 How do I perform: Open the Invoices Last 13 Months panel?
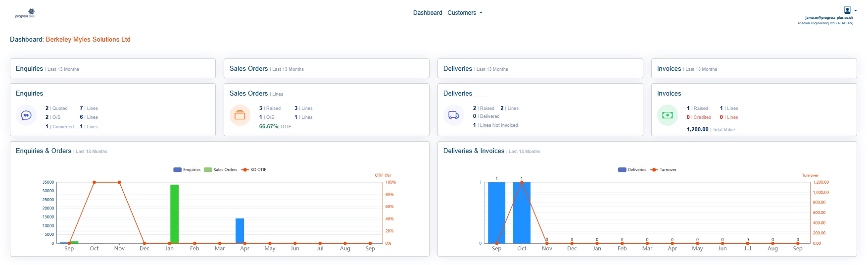754,69
